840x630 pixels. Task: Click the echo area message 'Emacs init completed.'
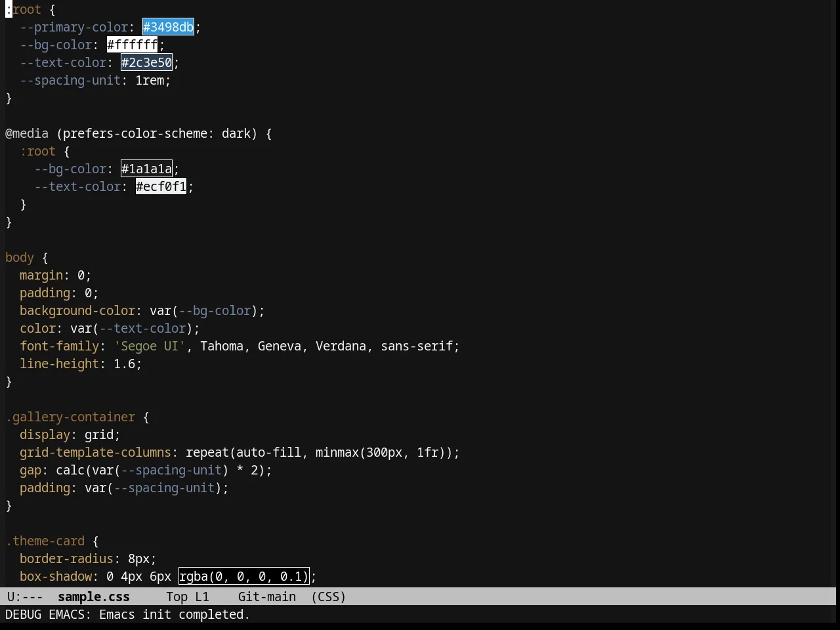coord(175,614)
